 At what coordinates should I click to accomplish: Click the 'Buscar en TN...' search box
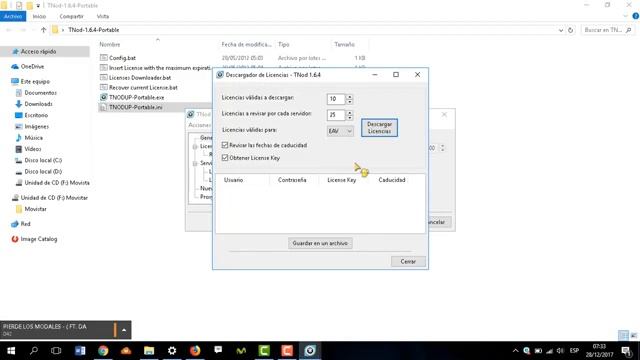[x=608, y=30]
